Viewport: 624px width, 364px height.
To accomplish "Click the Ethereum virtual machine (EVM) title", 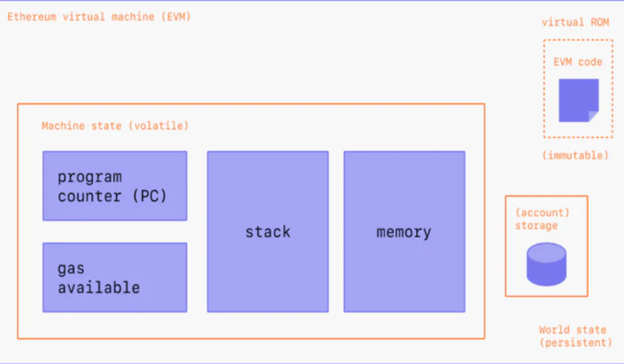I will (99, 16).
